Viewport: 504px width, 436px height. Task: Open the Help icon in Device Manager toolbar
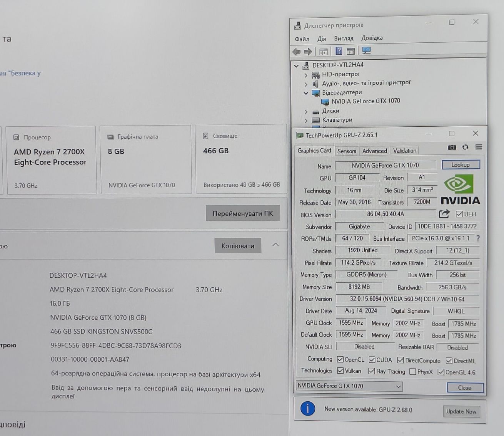(339, 51)
